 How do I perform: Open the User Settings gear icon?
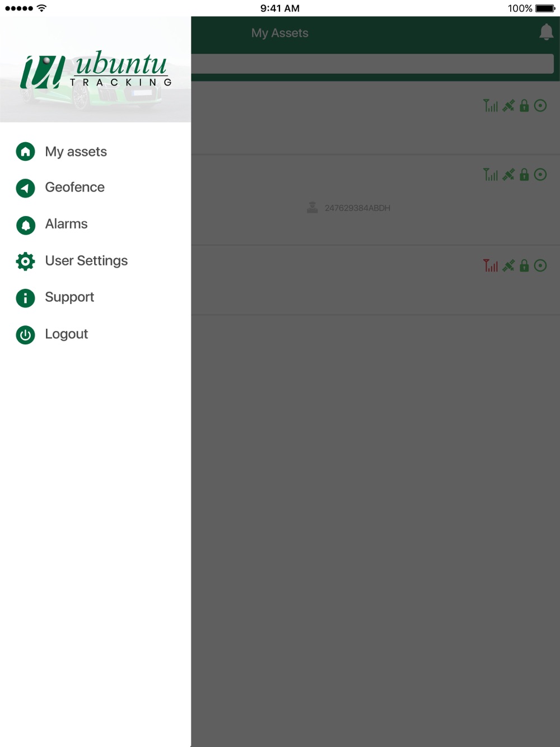pos(25,261)
